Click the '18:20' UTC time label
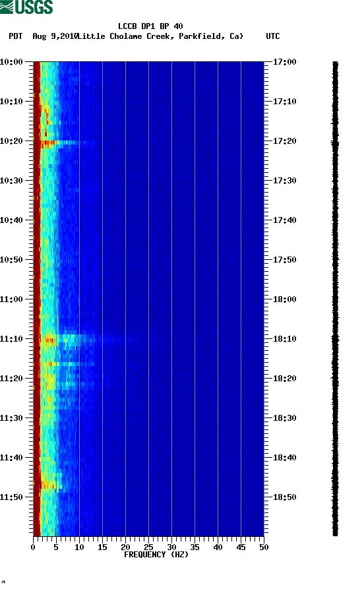Image resolution: width=364 pixels, height=589 pixels. pos(285,379)
